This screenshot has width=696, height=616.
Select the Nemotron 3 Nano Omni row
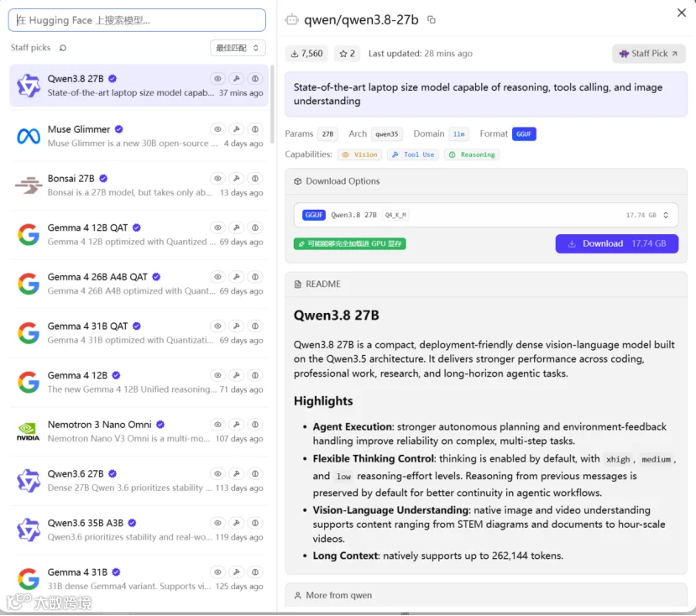139,431
